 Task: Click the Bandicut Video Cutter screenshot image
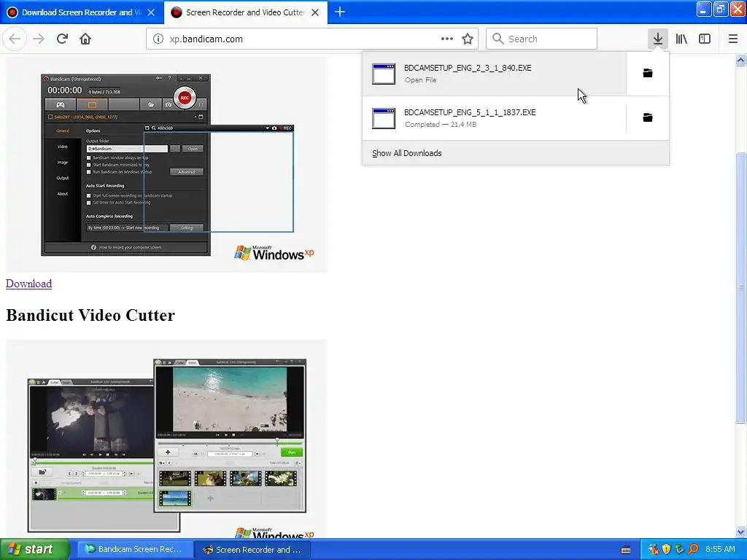click(x=166, y=438)
